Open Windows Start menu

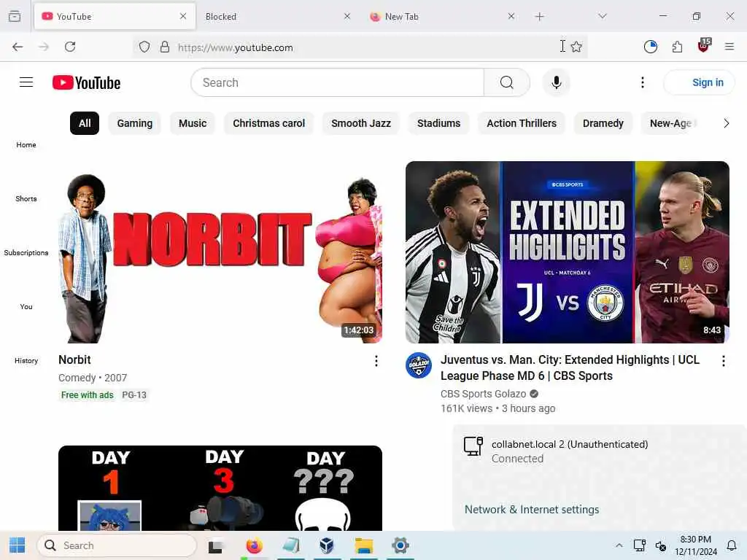[x=18, y=545]
